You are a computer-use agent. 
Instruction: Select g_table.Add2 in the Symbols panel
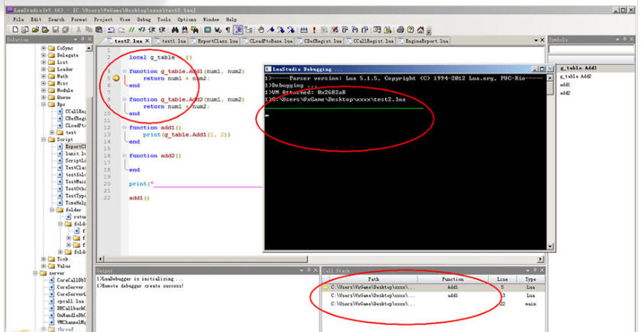click(x=576, y=76)
